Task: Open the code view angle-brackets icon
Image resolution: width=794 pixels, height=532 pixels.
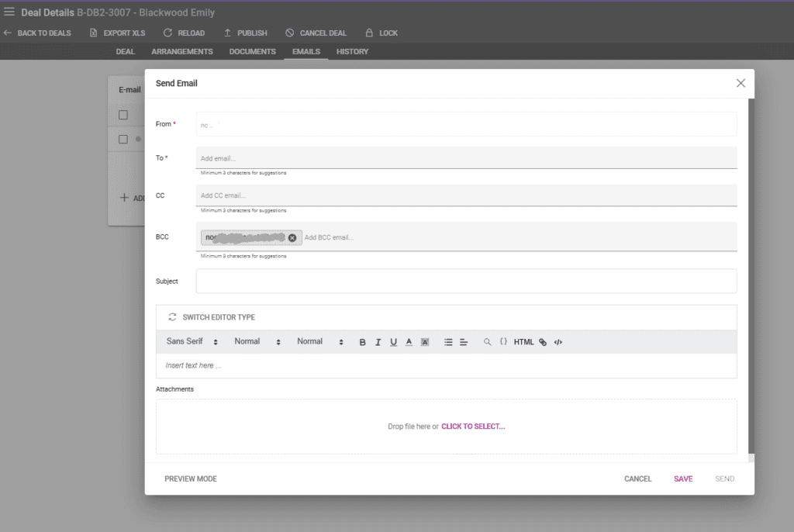Action: pos(558,342)
